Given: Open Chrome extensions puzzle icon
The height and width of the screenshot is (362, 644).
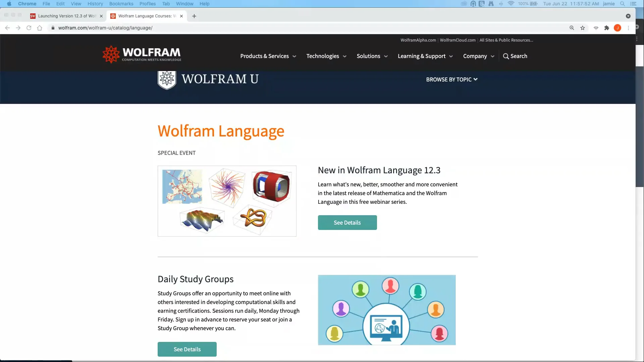Looking at the screenshot, I should pos(607,28).
